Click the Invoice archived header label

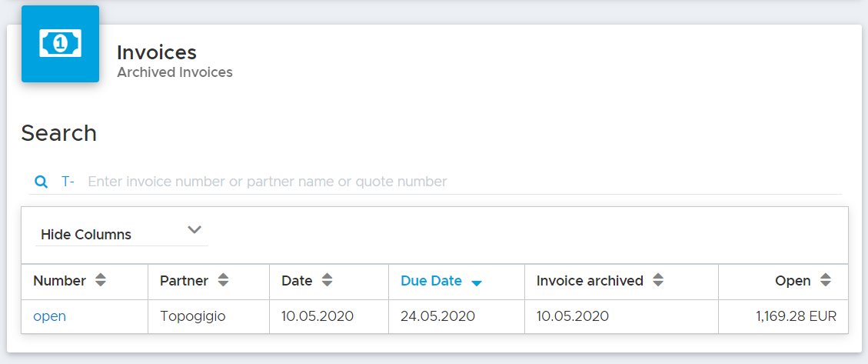[x=590, y=281]
